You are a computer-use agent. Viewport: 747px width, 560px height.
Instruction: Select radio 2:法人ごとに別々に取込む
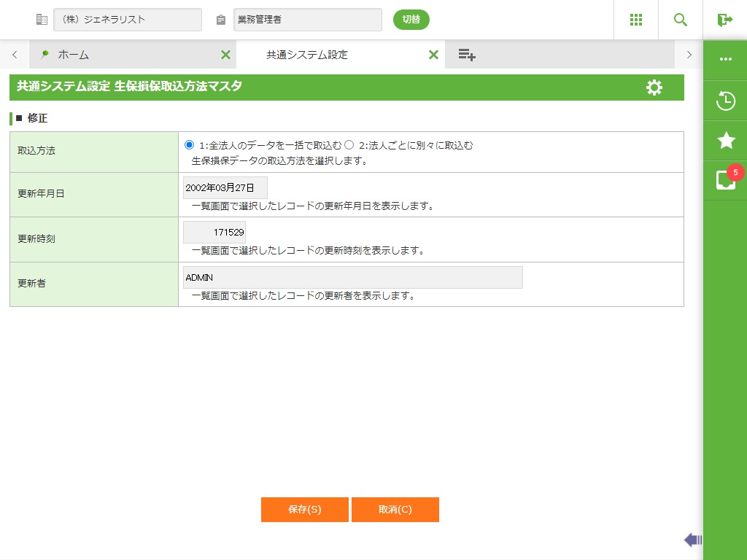pyautogui.click(x=349, y=145)
